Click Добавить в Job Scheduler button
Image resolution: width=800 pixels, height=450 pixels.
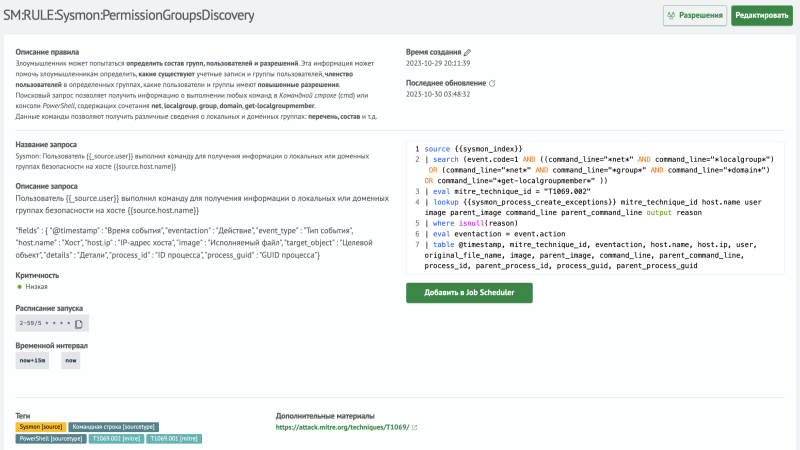pyautogui.click(x=469, y=293)
